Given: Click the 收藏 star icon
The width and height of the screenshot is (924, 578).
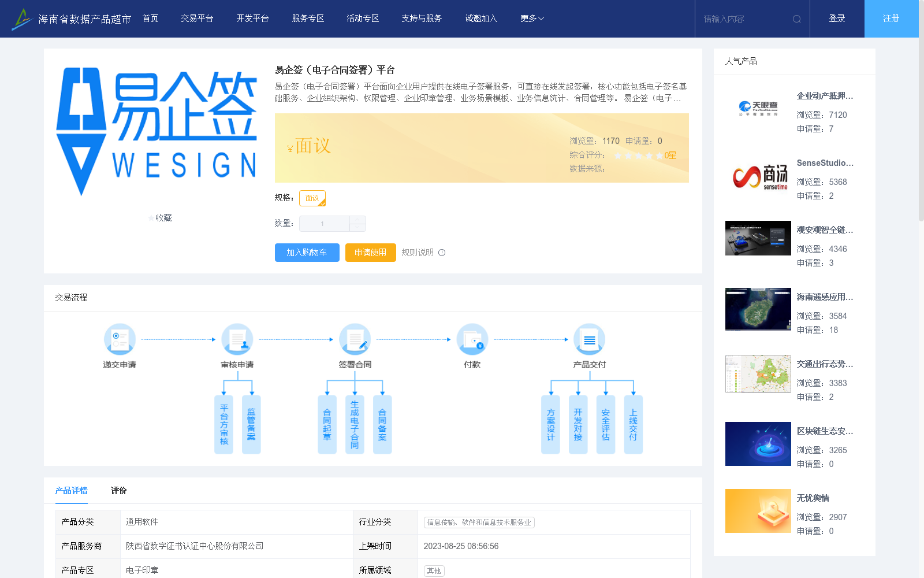Looking at the screenshot, I should tap(151, 218).
